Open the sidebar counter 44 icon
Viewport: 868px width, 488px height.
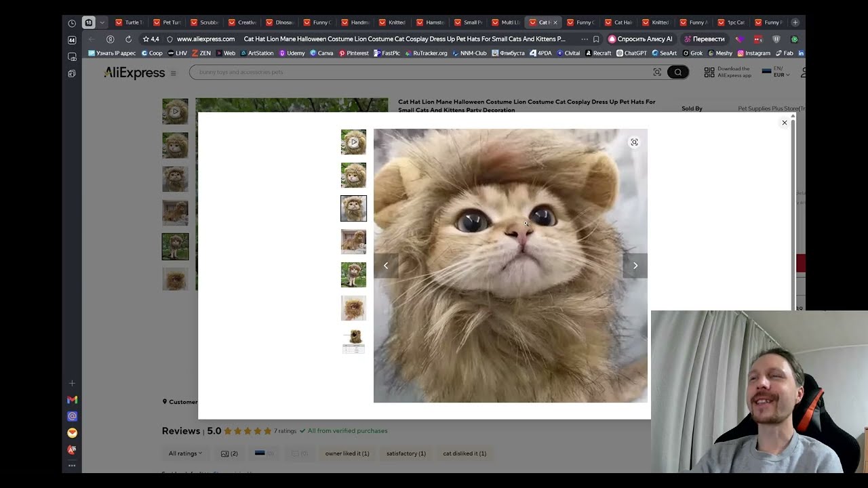72,40
